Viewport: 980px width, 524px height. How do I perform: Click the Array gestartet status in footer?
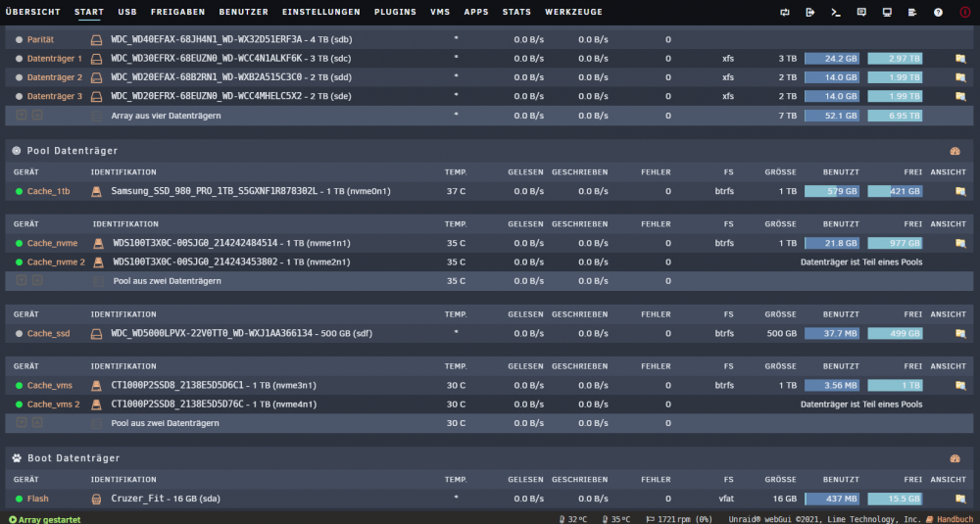(45, 520)
